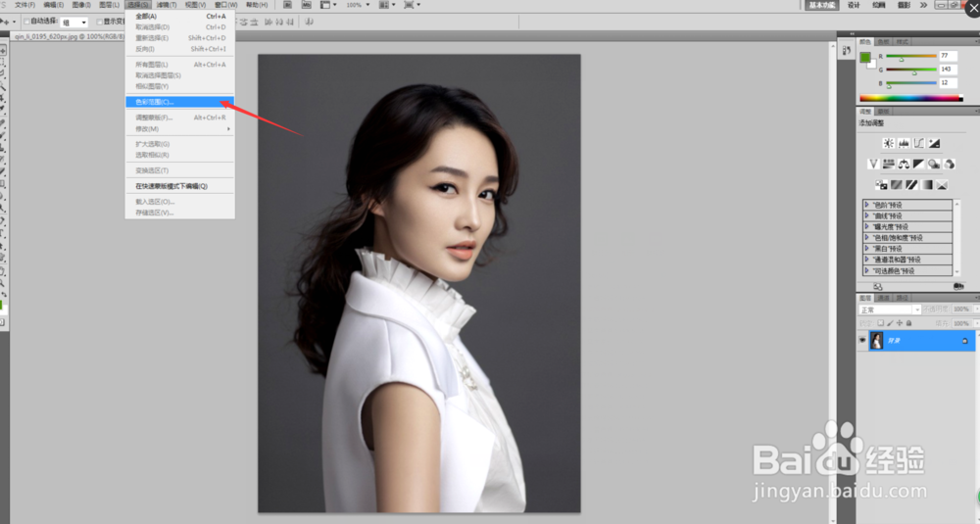Click lock position icon in Layers
The height and width of the screenshot is (524, 980).
900,323
